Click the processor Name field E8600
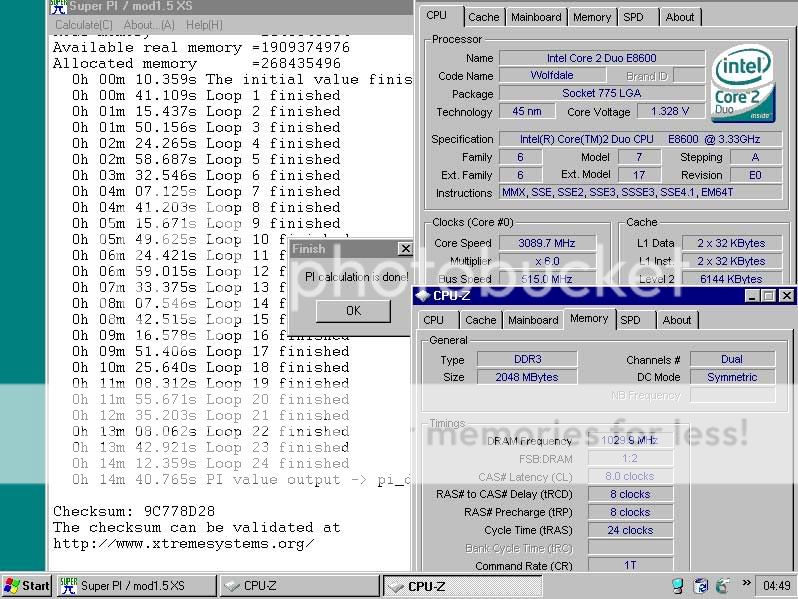Image resolution: width=798 pixels, height=599 pixels. pyautogui.click(x=602, y=58)
